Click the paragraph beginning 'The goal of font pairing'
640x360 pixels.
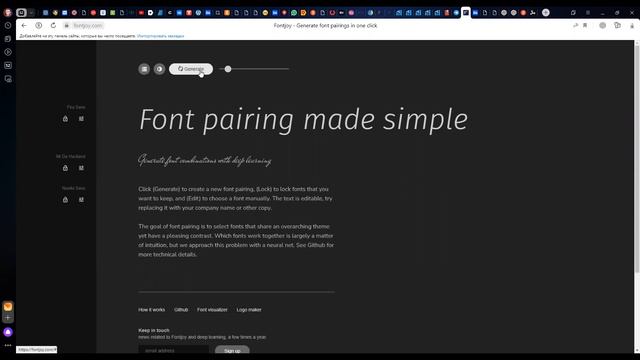pos(236,240)
